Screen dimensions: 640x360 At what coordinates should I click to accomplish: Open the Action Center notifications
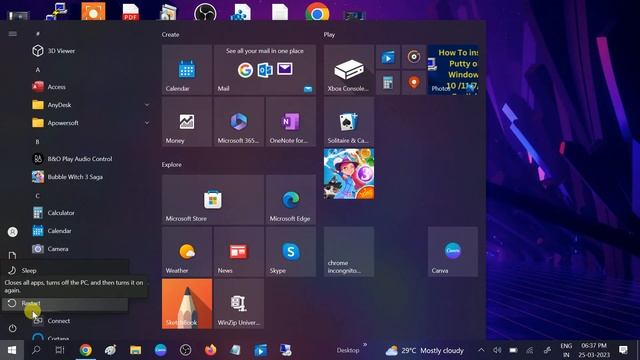pos(623,350)
